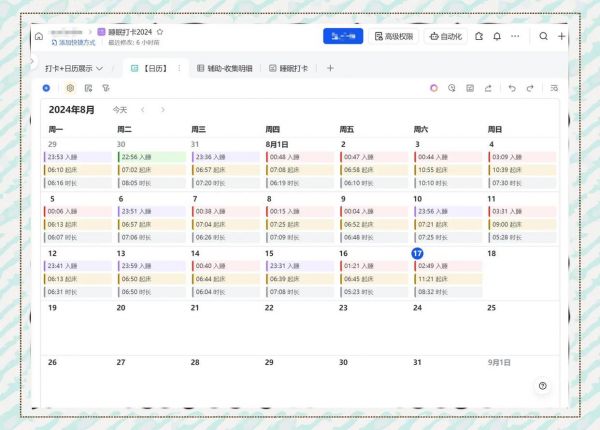Switch to the 辅助-收集明细 tab
Viewport: 600px width, 430px height.
coord(228,68)
